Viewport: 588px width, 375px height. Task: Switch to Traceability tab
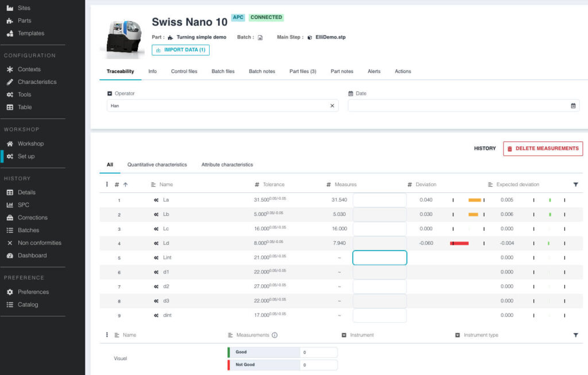click(120, 71)
